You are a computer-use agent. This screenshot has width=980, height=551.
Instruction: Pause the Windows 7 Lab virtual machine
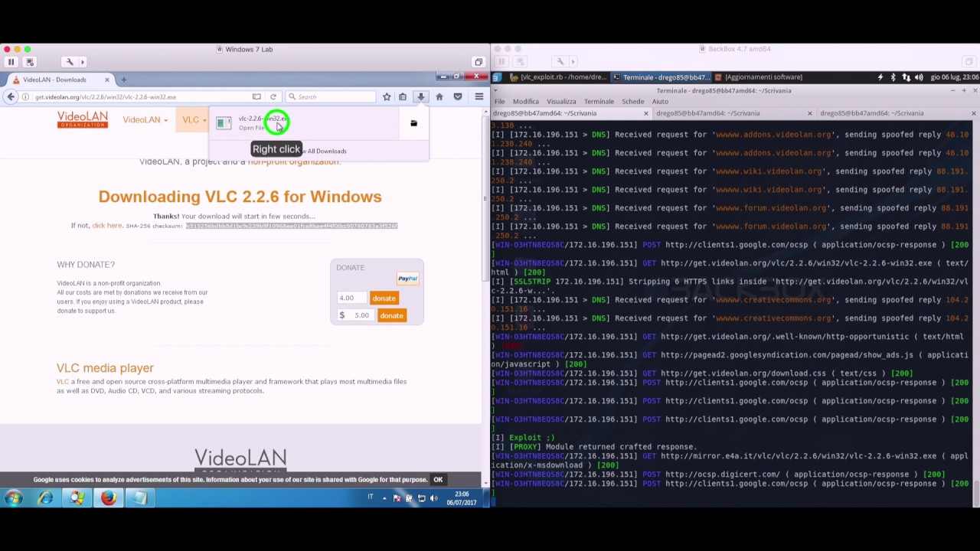coord(11,62)
